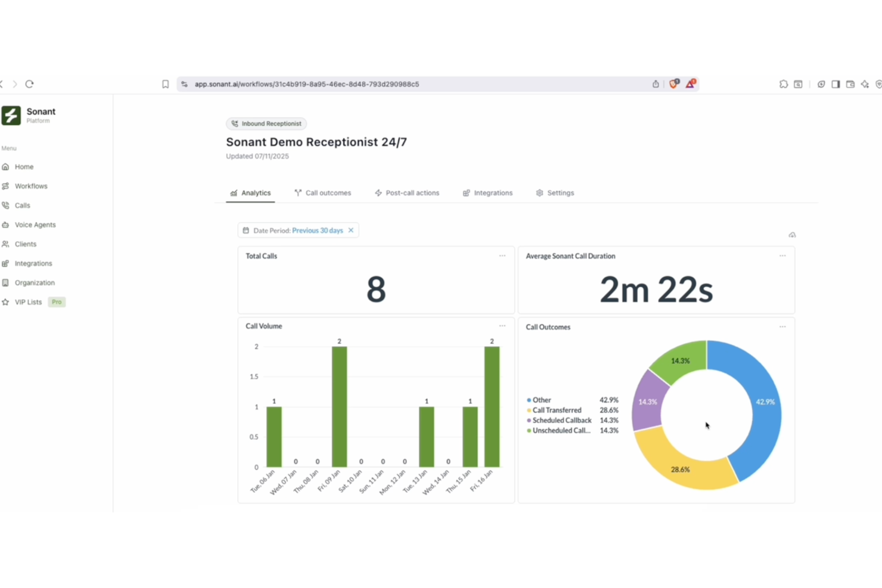The image size is (882, 588).
Task: Open the Total Calls card options menu
Action: pyautogui.click(x=502, y=256)
